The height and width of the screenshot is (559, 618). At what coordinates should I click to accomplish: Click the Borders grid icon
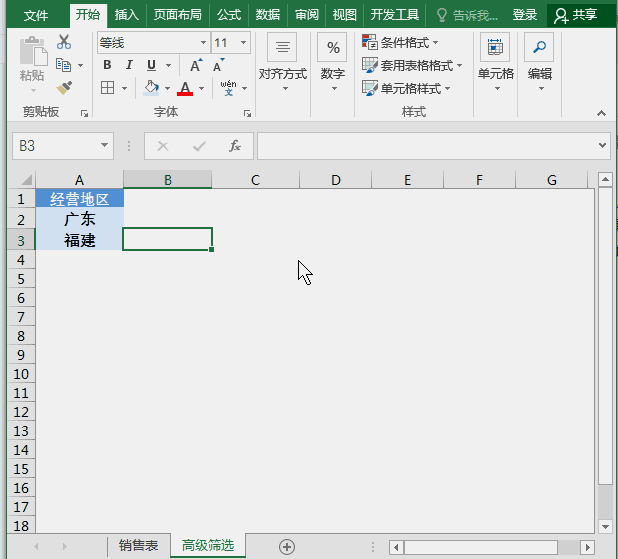coord(107,88)
